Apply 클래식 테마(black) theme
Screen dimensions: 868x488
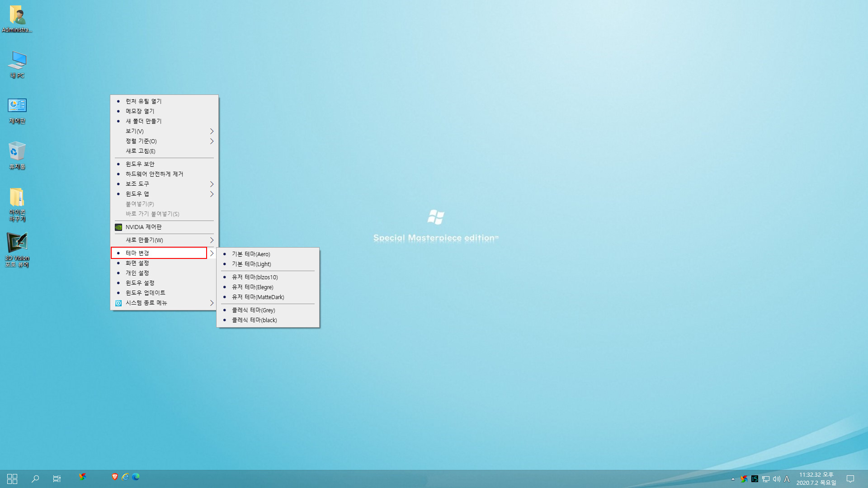(x=268, y=320)
